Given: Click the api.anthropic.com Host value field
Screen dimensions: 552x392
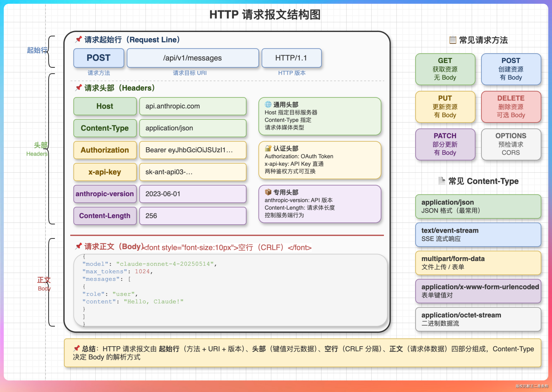Looking at the screenshot, I should click(193, 106).
